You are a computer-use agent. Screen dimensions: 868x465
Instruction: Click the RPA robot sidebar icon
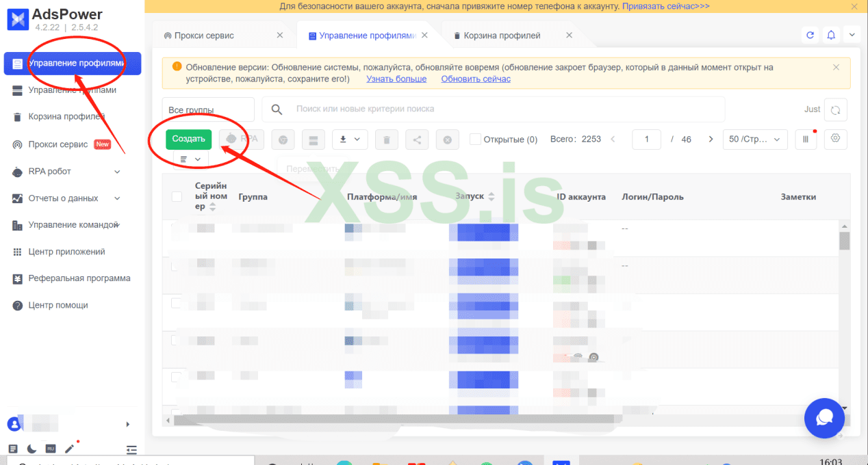click(x=17, y=172)
